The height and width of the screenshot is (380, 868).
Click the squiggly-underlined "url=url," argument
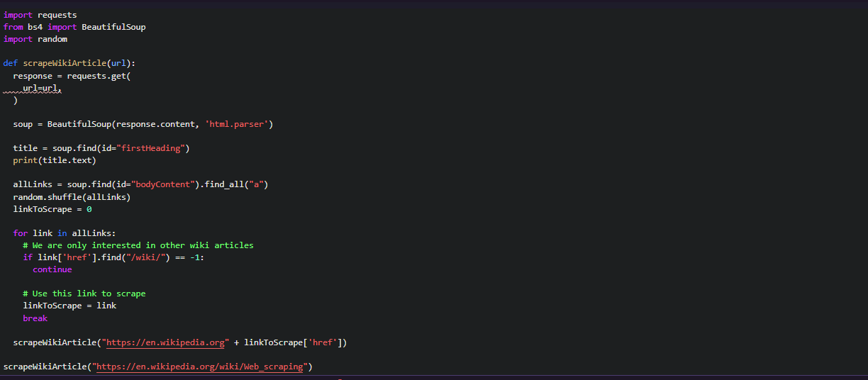(43, 88)
